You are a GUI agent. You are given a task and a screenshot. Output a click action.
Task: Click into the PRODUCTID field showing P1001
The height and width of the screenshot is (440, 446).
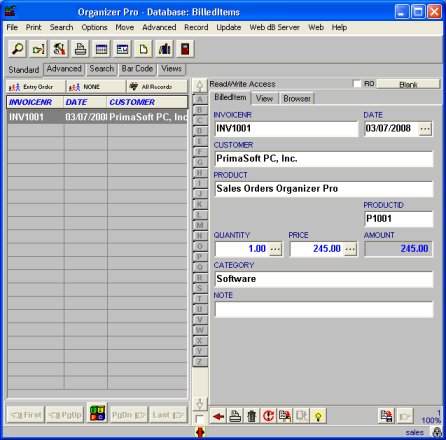[399, 219]
